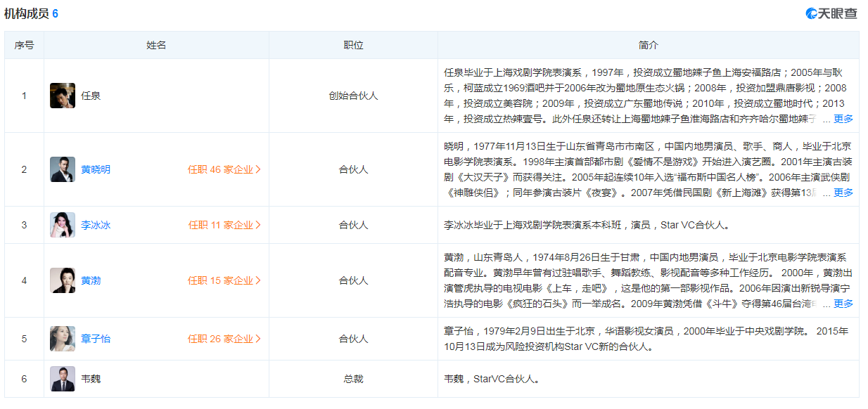Click 黄晓明's avatar thumbnail

[63, 169]
